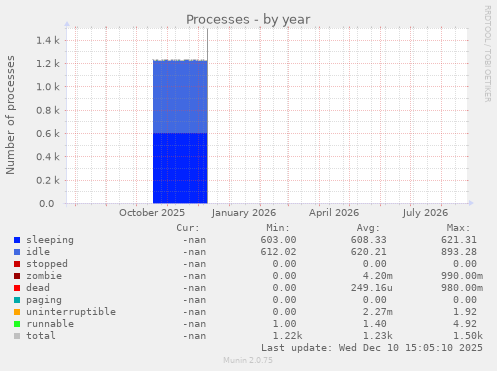The image size is (497, 371).
Task: Select the 'idle' legend label
Action: pyautogui.click(x=38, y=252)
